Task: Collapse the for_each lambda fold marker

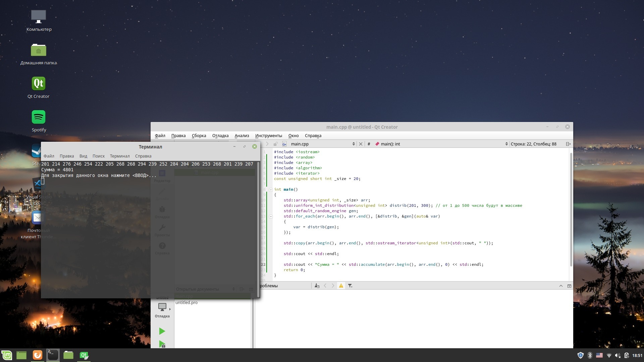Action: coord(271,216)
